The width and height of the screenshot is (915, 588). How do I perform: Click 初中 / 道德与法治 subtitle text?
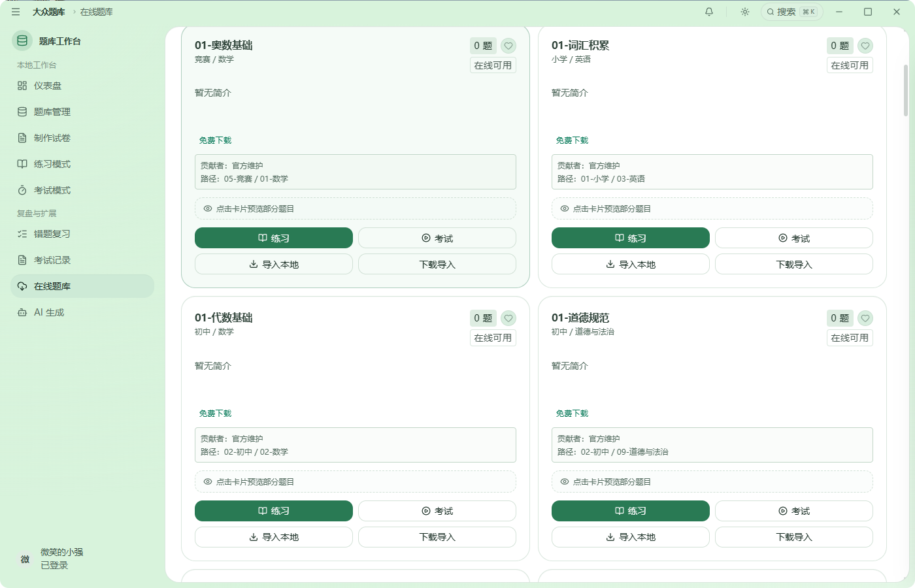click(583, 332)
